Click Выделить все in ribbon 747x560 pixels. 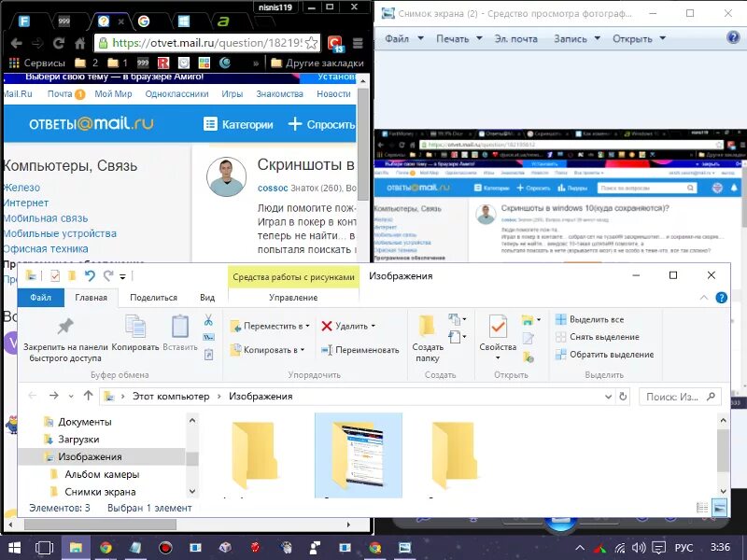[x=590, y=319]
